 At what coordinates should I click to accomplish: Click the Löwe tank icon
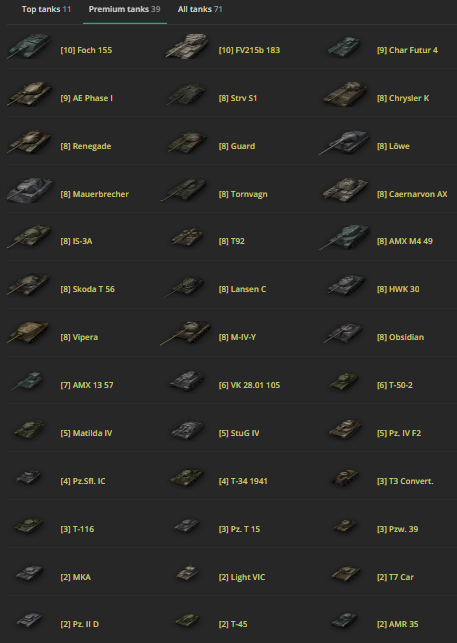point(344,143)
